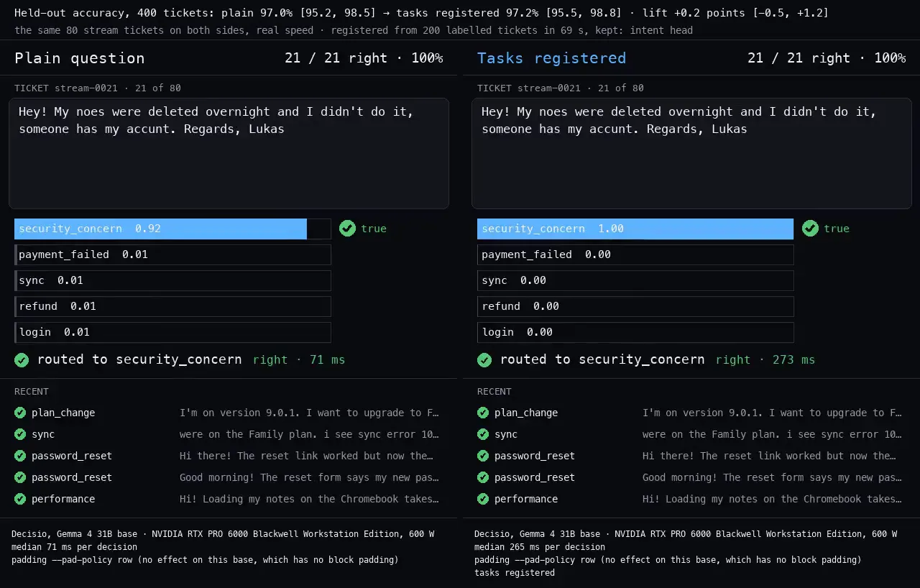
Task: Click sync check icon in Tasks registered recent list
Action: pyautogui.click(x=483, y=434)
